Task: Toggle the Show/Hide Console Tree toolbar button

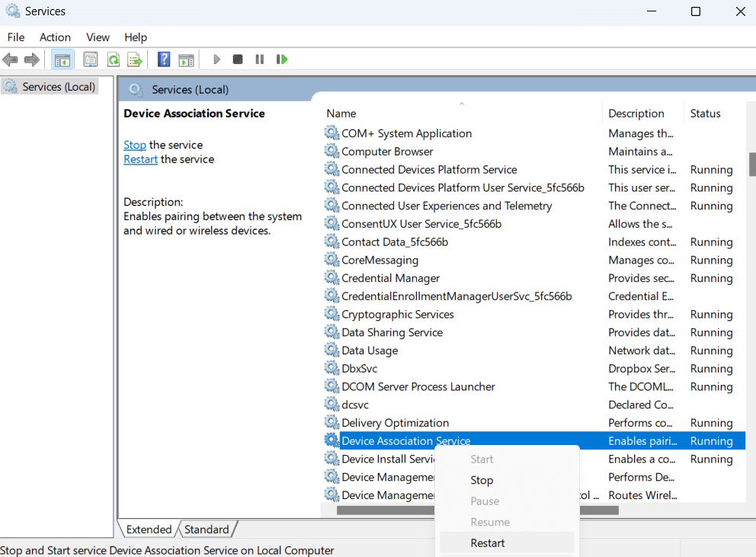Action: (62, 59)
